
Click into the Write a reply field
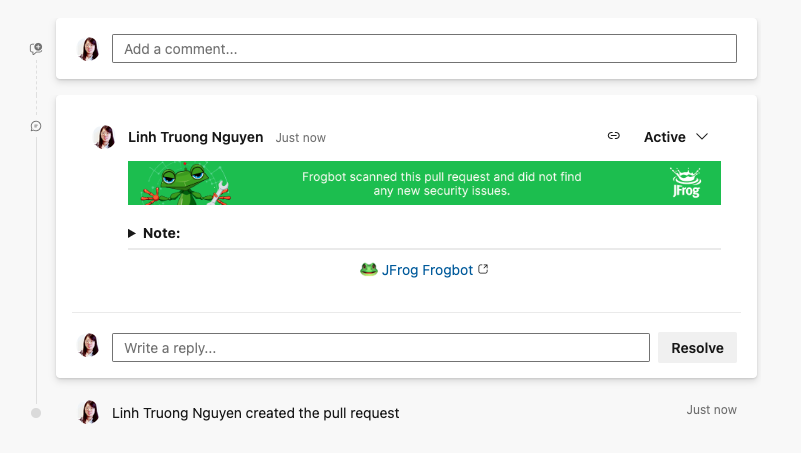click(x=380, y=348)
